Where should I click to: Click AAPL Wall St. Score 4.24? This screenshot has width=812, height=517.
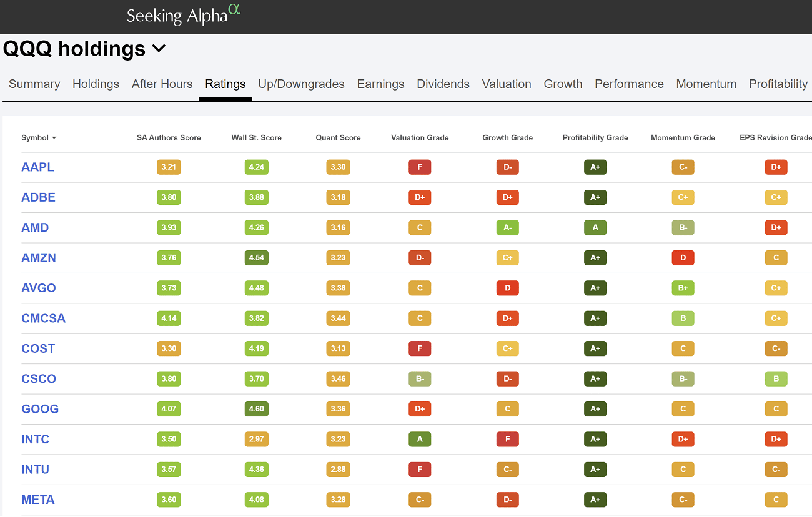tap(257, 167)
